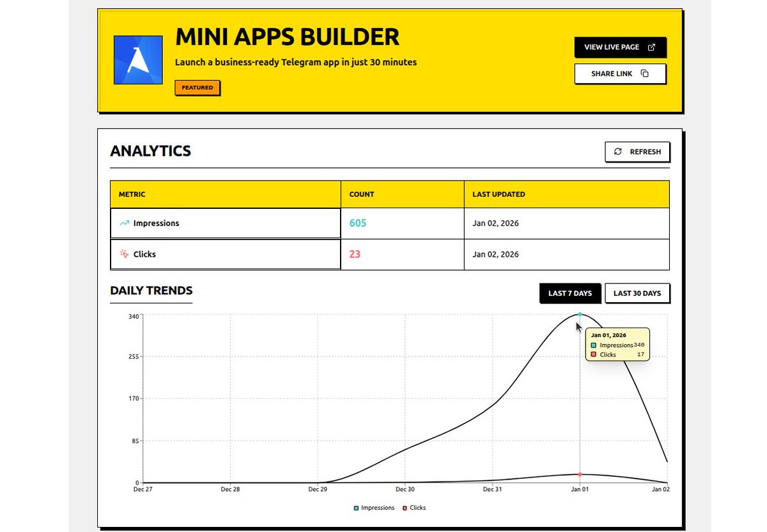Click the copy icon in Share Link
The image size is (767, 532).
[x=644, y=73]
